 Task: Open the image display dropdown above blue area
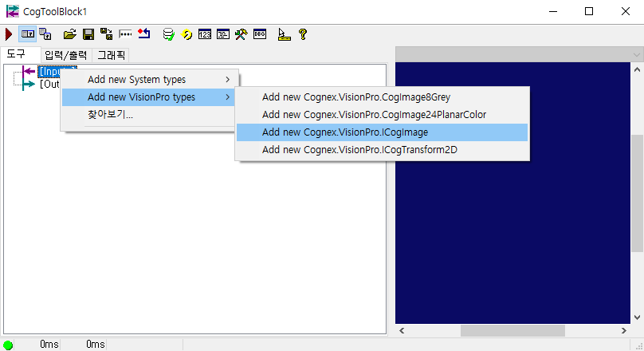[637, 55]
